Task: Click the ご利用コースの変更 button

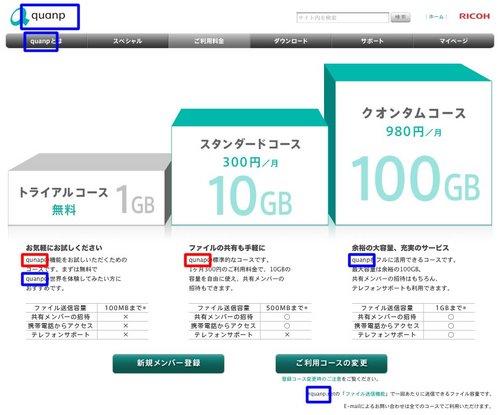Action: coord(332,363)
